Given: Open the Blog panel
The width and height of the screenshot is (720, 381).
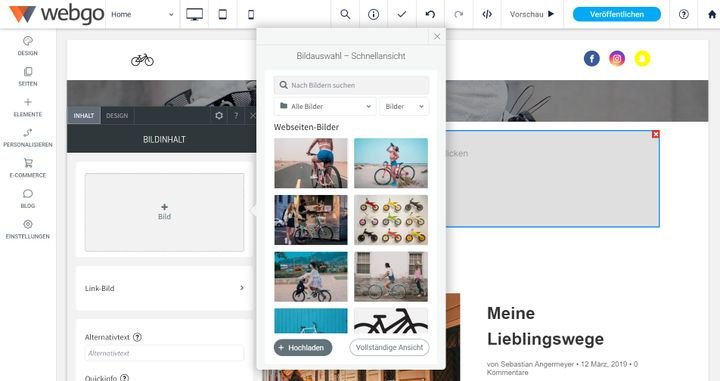Looking at the screenshot, I should point(28,199).
